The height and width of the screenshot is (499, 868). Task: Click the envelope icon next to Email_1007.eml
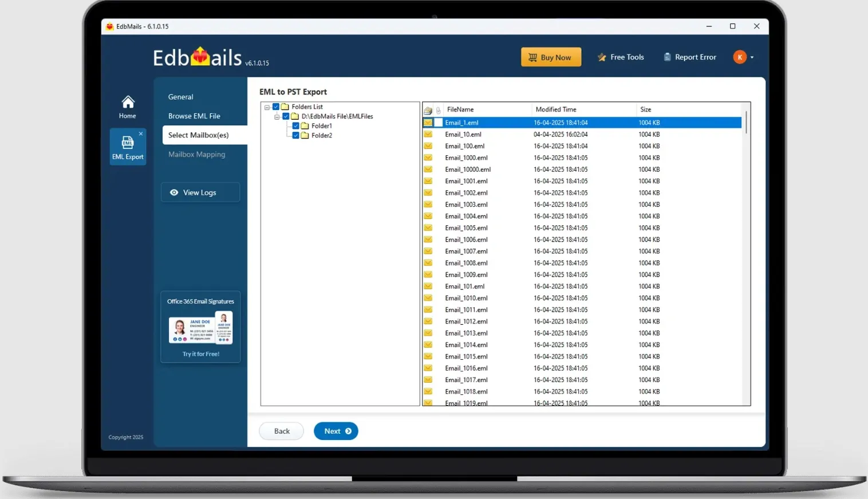428,251
